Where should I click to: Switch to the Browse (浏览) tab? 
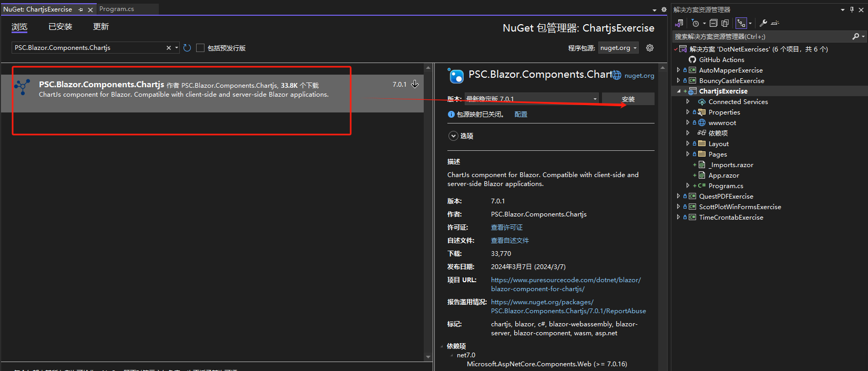(19, 27)
